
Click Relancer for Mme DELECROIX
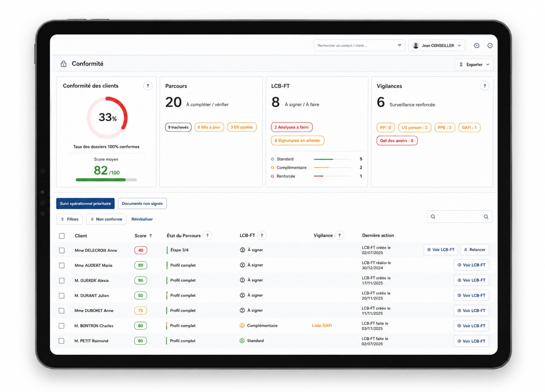[475, 250]
